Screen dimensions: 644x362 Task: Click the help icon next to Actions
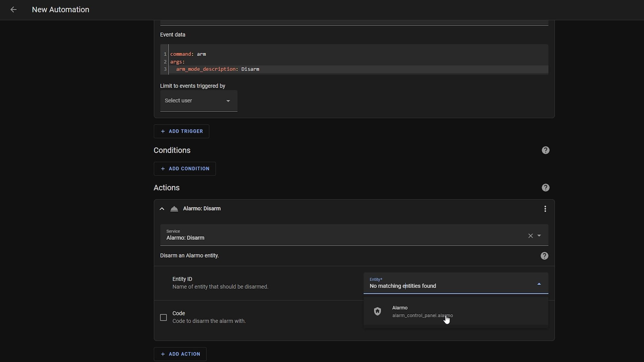545,188
